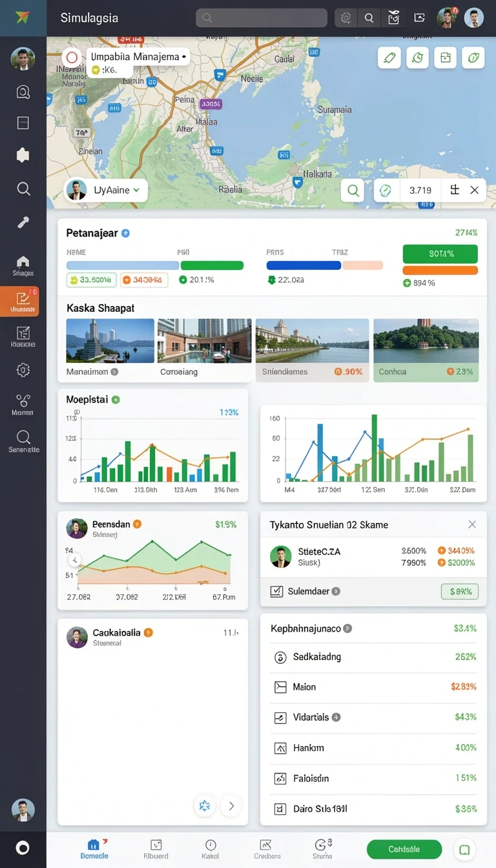Open the Kakol bottom tab

[x=211, y=849]
